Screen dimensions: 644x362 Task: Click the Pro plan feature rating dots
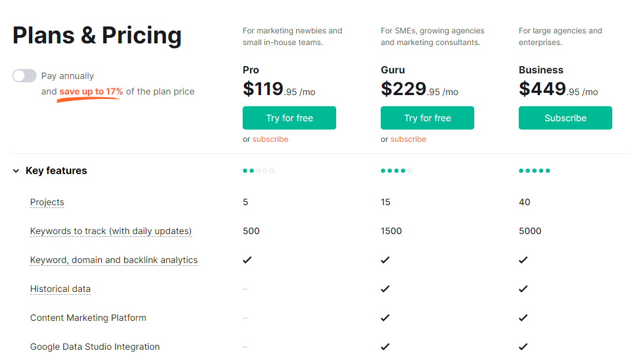258,171
